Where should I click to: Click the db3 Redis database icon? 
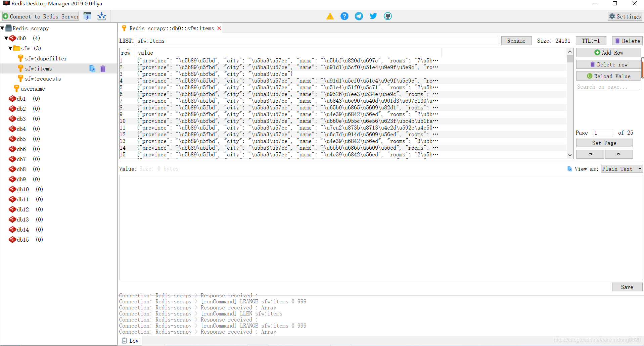pos(12,119)
